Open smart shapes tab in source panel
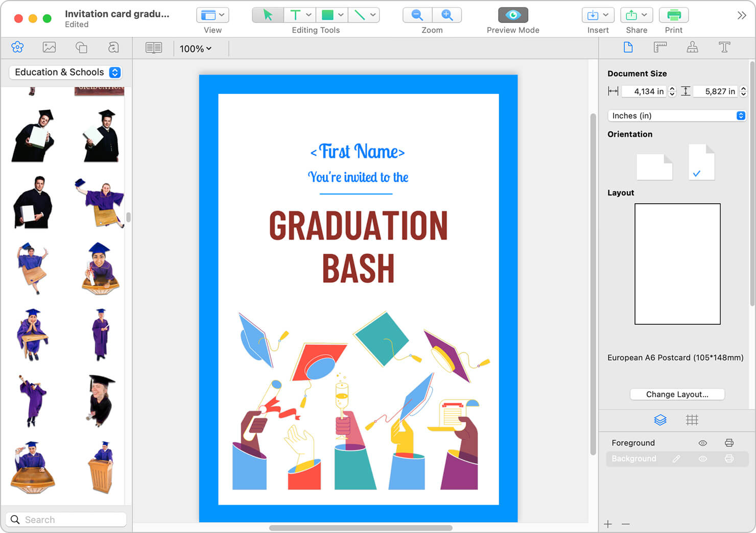Image resolution: width=756 pixels, height=533 pixels. point(113,47)
